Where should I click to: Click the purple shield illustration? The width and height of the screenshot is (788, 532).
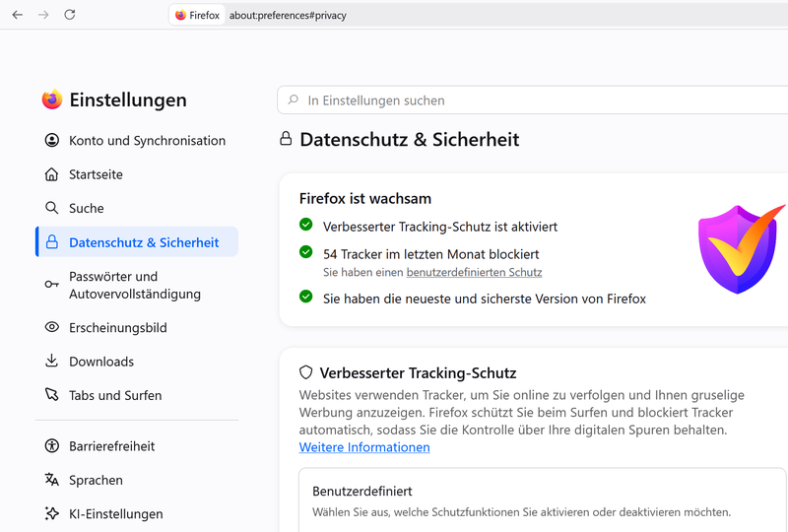click(x=741, y=249)
